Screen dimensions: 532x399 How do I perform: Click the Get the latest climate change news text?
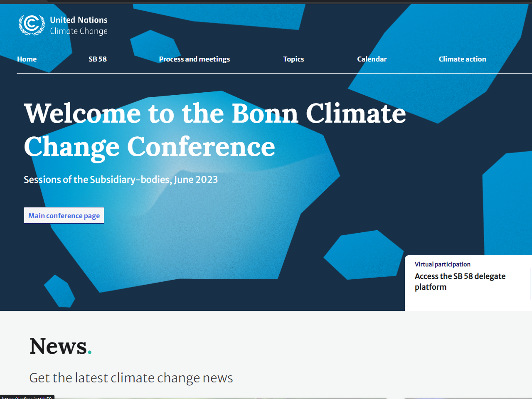click(x=131, y=378)
